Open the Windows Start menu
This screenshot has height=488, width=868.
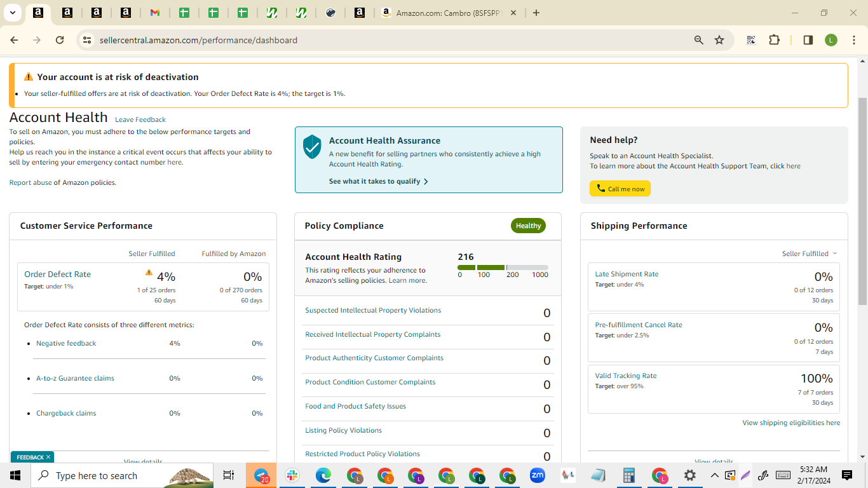pos(15,475)
